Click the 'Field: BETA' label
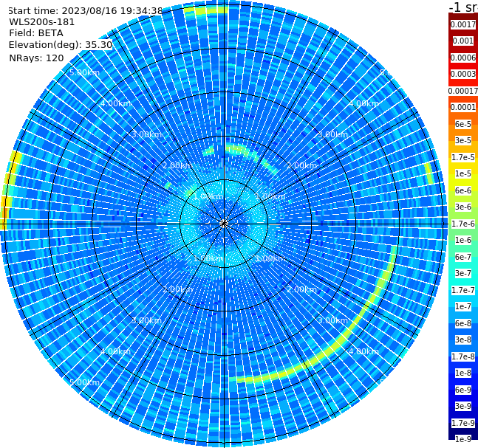The image size is (478, 448). (x=36, y=33)
